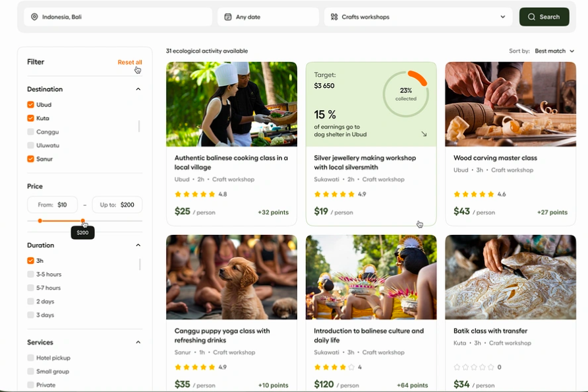Click the Reset all filters link
588x392 pixels.
pos(130,62)
